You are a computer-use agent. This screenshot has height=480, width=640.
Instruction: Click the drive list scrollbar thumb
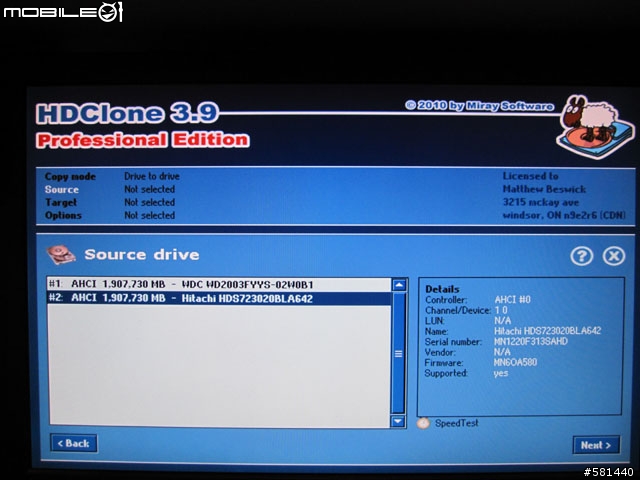pos(398,353)
